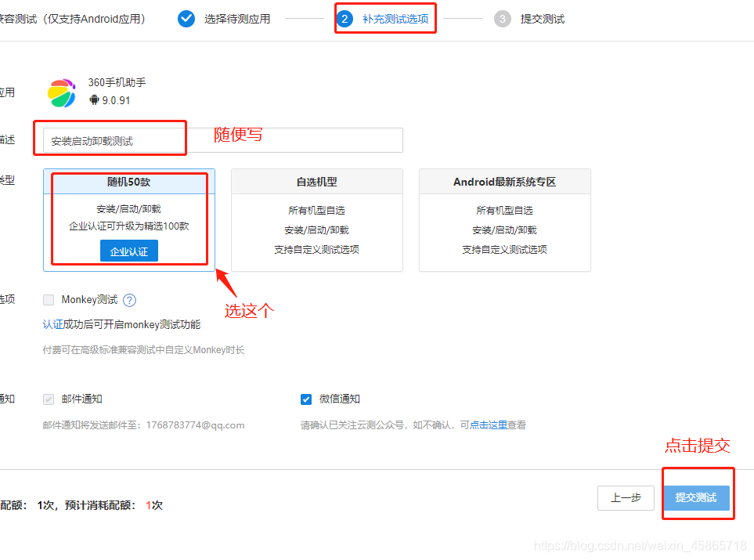This screenshot has width=754, height=560.
Task: Click the email address 1768783774@qq.com text
Action: click(195, 425)
